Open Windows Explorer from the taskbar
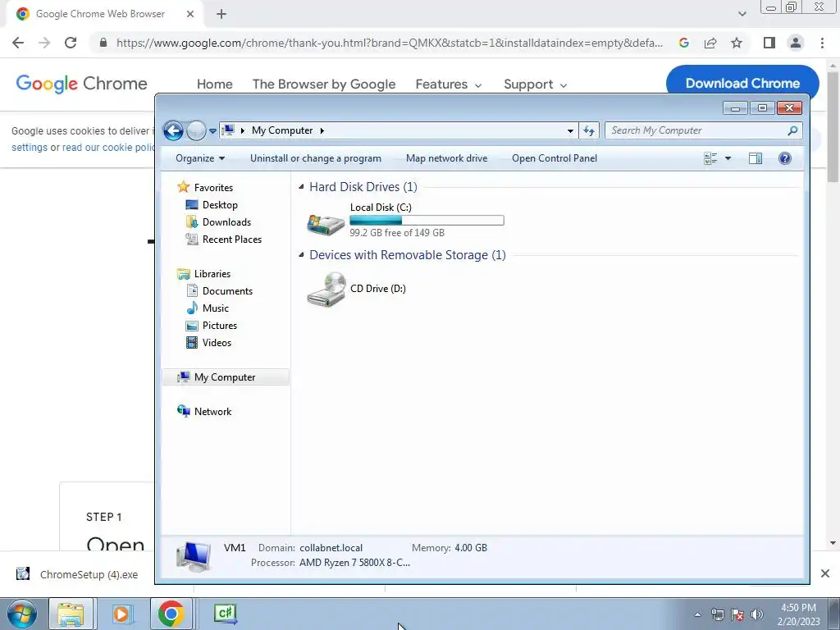Image resolution: width=840 pixels, height=630 pixels. coord(71,614)
